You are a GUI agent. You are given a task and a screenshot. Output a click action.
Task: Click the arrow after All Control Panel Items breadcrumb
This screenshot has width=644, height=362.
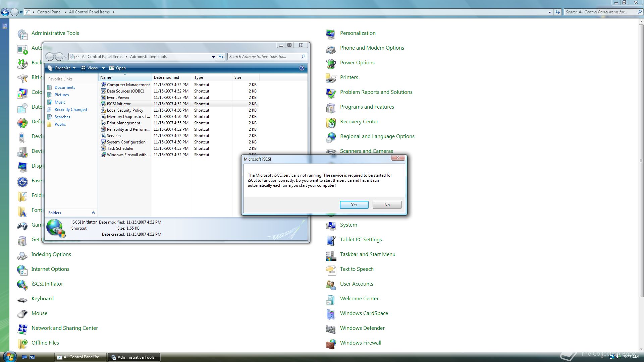click(x=113, y=12)
